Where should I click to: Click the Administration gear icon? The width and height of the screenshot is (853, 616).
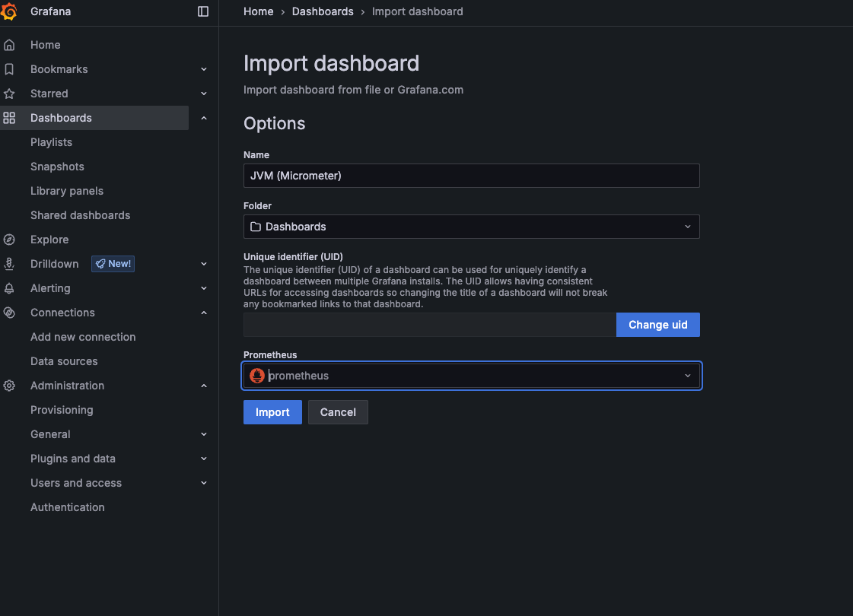9,386
